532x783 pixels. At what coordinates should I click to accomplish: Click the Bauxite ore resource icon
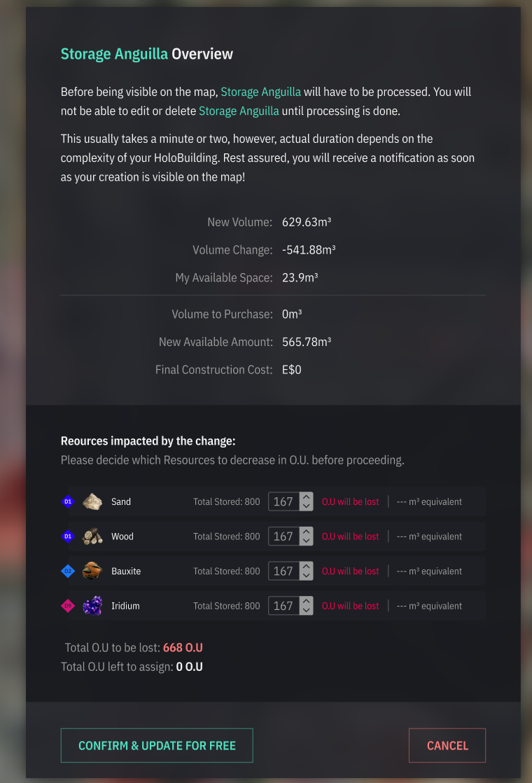click(92, 571)
